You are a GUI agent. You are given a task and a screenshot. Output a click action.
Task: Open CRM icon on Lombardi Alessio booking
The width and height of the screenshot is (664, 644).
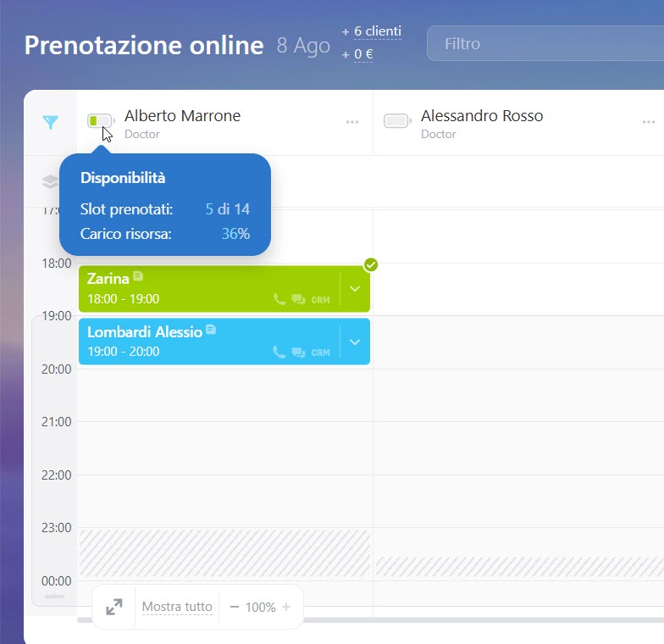point(320,353)
